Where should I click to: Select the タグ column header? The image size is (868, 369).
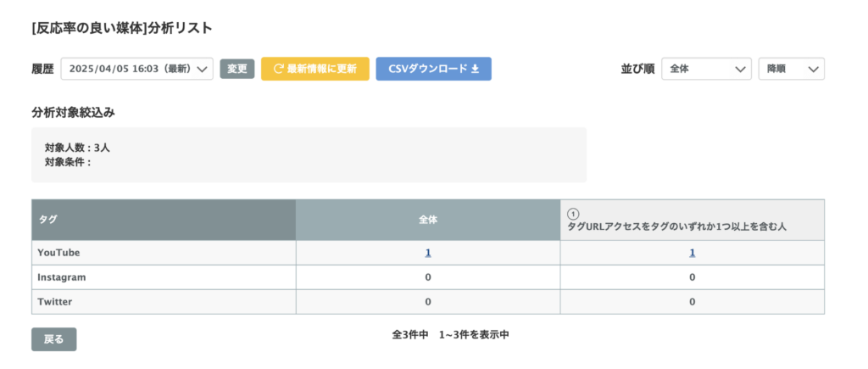(164, 220)
